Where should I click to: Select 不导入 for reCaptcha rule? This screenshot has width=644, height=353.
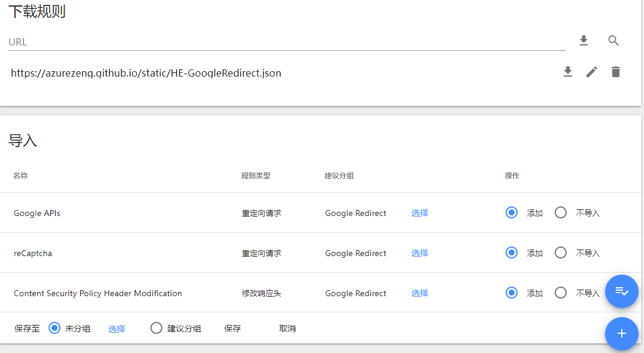[561, 252]
